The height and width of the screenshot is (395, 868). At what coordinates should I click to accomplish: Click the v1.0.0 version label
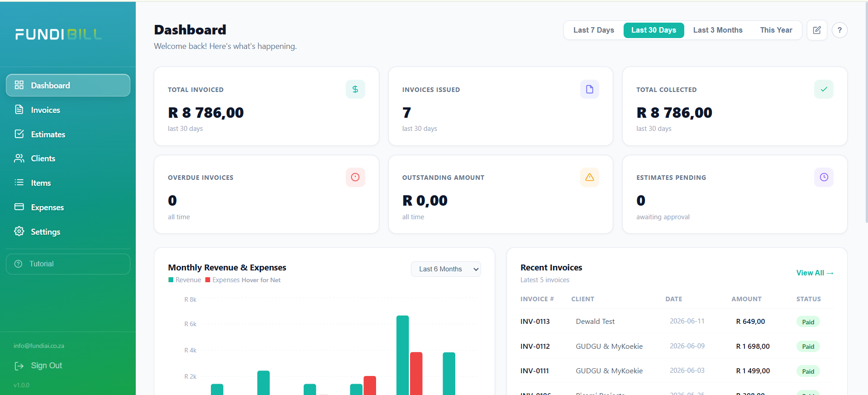coord(21,385)
